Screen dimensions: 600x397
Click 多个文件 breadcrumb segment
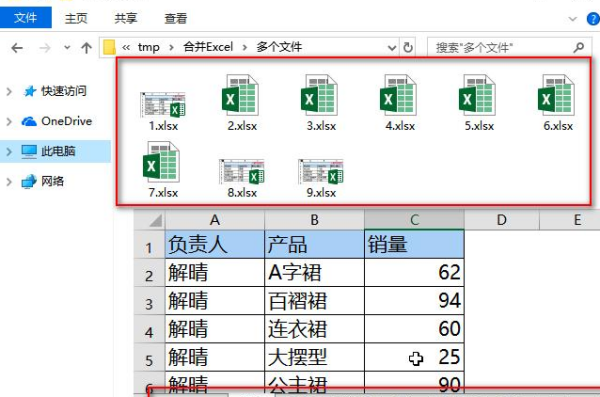pos(279,47)
